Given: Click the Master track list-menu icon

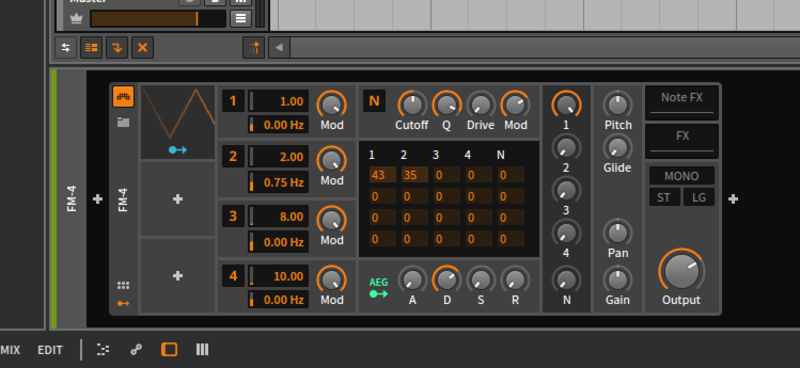Looking at the screenshot, I should tap(240, 19).
